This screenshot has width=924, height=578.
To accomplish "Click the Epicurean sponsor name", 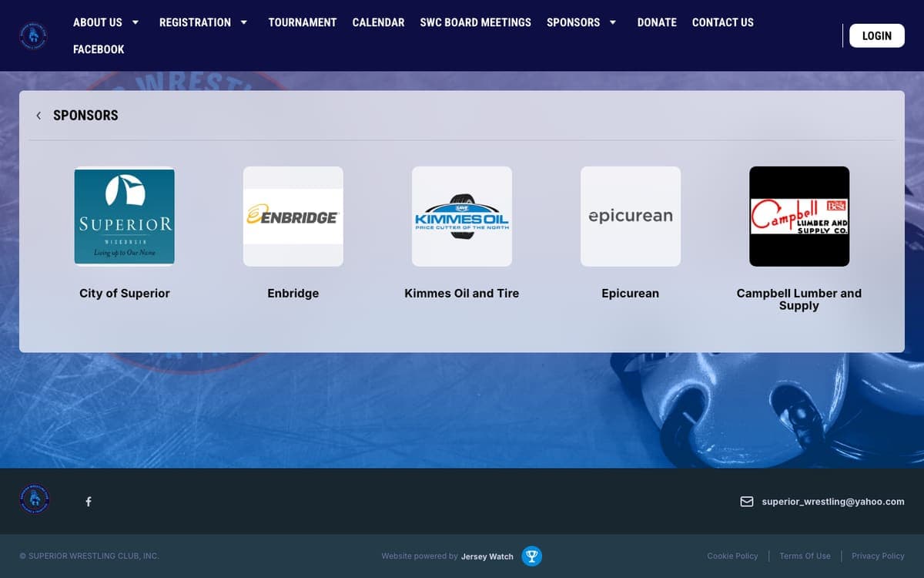I will (631, 294).
